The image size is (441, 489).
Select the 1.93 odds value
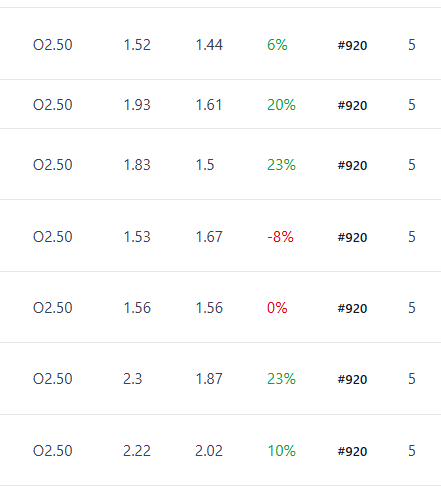[137, 105]
